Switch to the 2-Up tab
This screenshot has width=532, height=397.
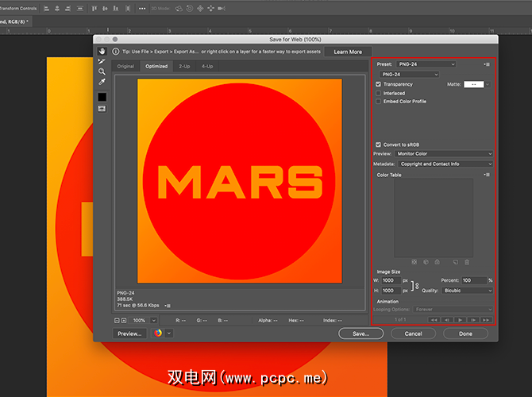(x=184, y=66)
